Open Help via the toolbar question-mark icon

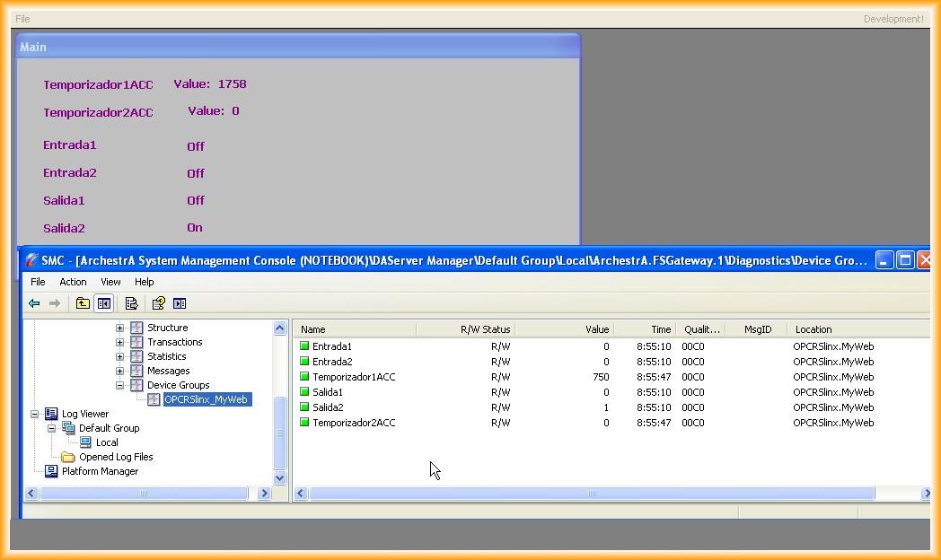coord(158,303)
